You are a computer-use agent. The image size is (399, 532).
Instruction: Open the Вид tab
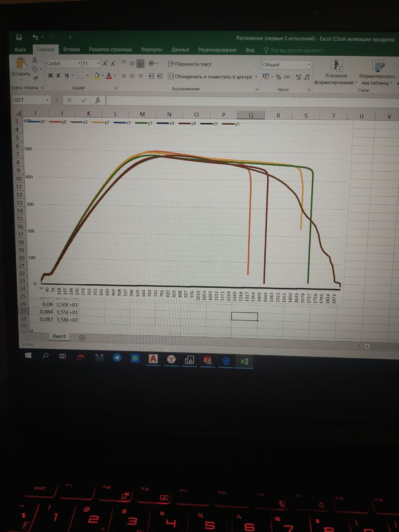tap(250, 50)
